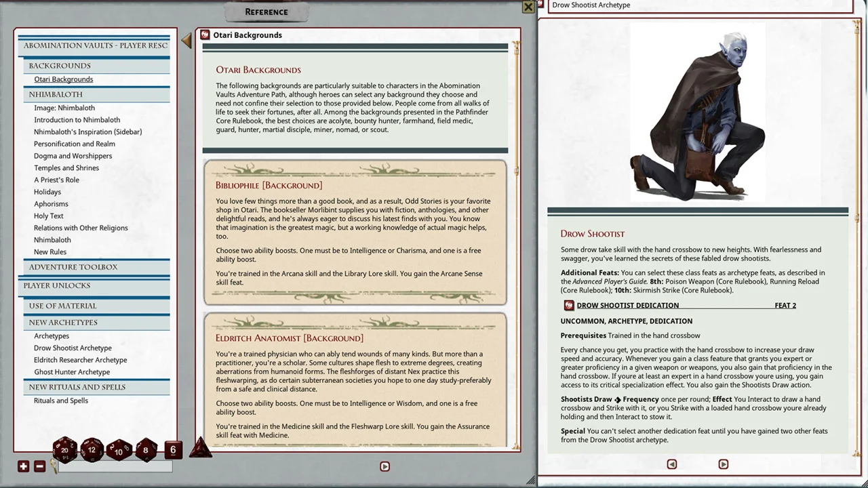
Task: Collapse the New Rituals and Spells section
Action: pyautogui.click(x=97, y=387)
